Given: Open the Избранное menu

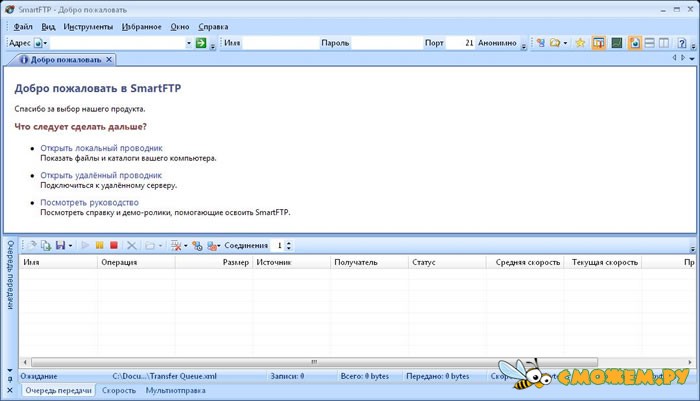Looking at the screenshot, I should coord(142,27).
